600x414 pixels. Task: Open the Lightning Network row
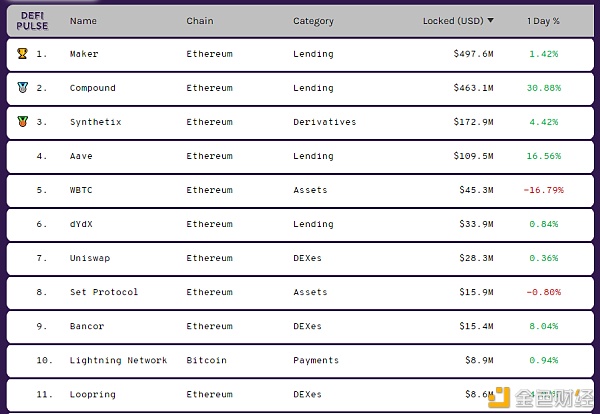click(x=300, y=360)
